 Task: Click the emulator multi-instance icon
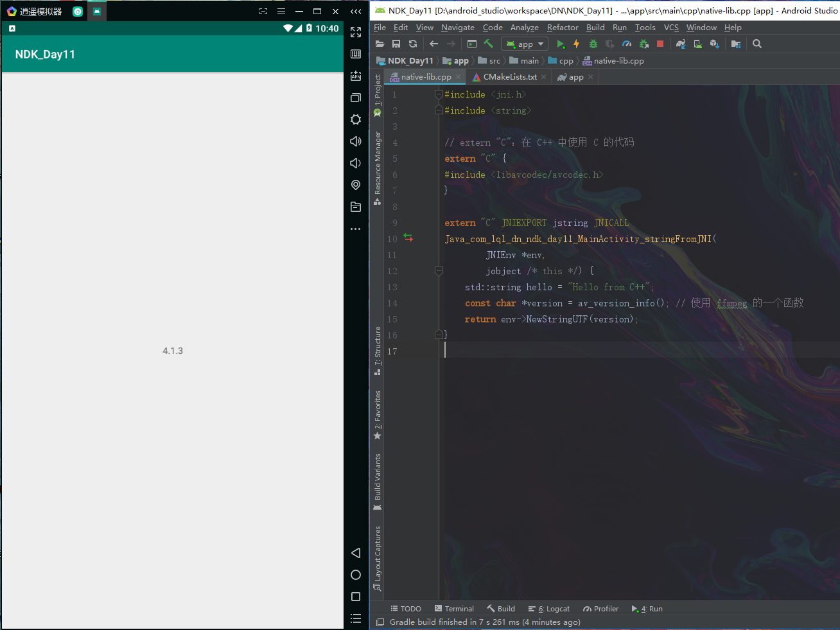tap(356, 98)
